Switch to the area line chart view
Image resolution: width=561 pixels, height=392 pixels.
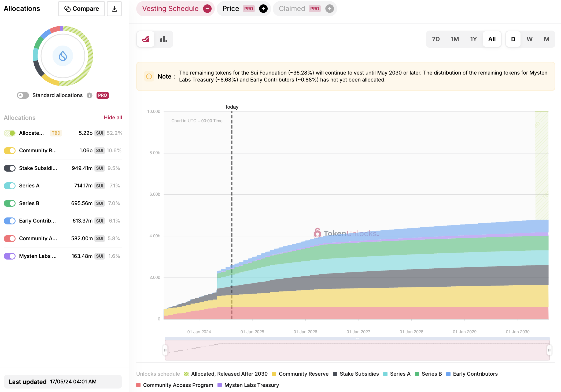click(x=146, y=39)
